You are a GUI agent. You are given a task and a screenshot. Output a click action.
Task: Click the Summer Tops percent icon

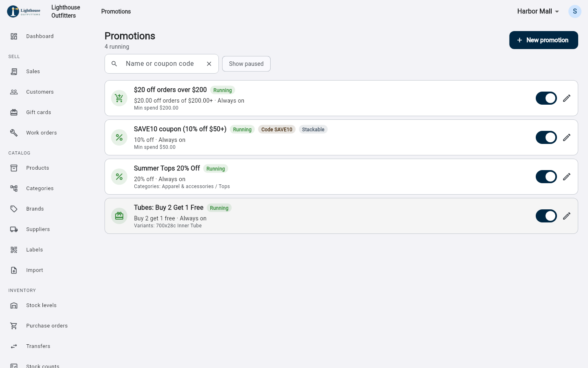click(x=119, y=177)
